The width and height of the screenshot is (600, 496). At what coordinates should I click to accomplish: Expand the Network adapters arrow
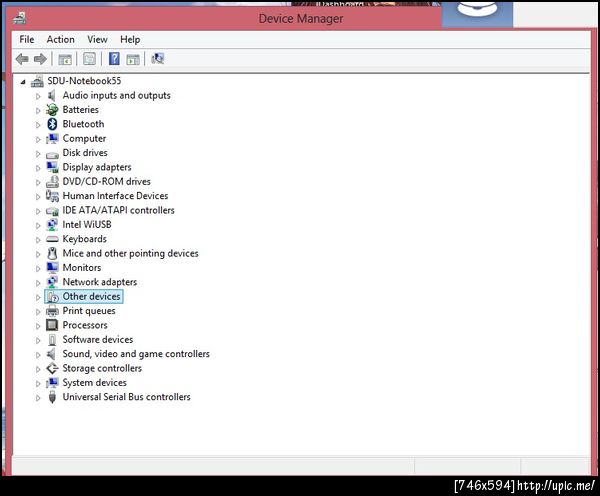[x=38, y=283]
